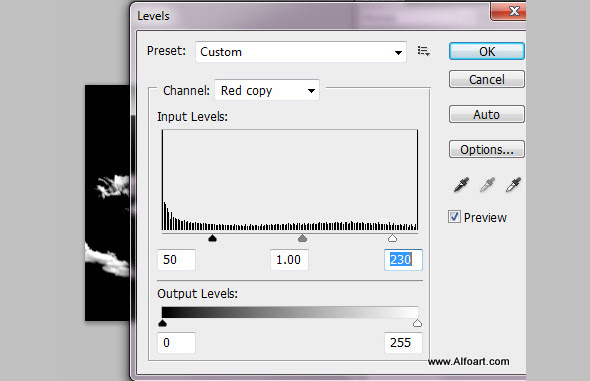Screen dimensions: 590x381
Task: Click the output black slider triangle
Action: click(x=163, y=323)
